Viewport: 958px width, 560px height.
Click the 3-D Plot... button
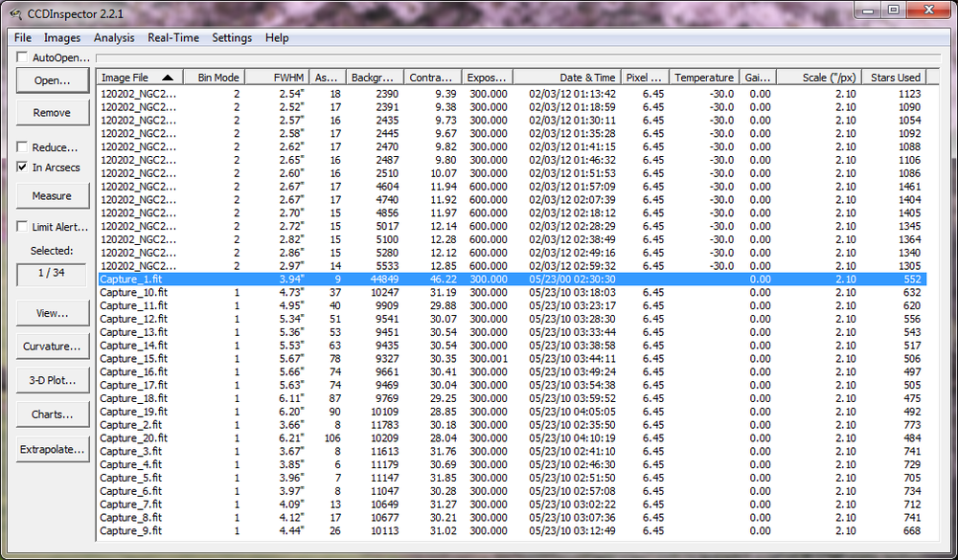(53, 380)
